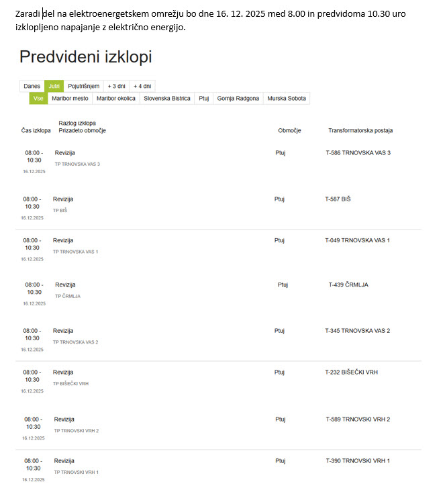Screen dimensions: 445x504
Task: Select the T-439 ČRMLJA station entry
Action: 348,285
